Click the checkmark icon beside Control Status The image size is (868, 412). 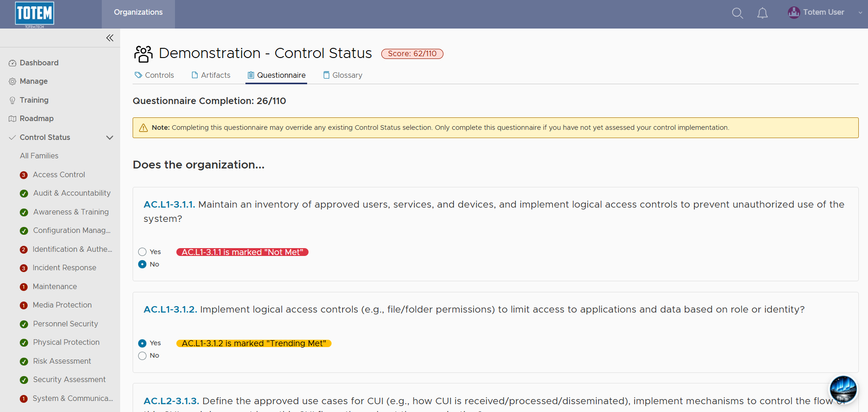[x=12, y=137]
